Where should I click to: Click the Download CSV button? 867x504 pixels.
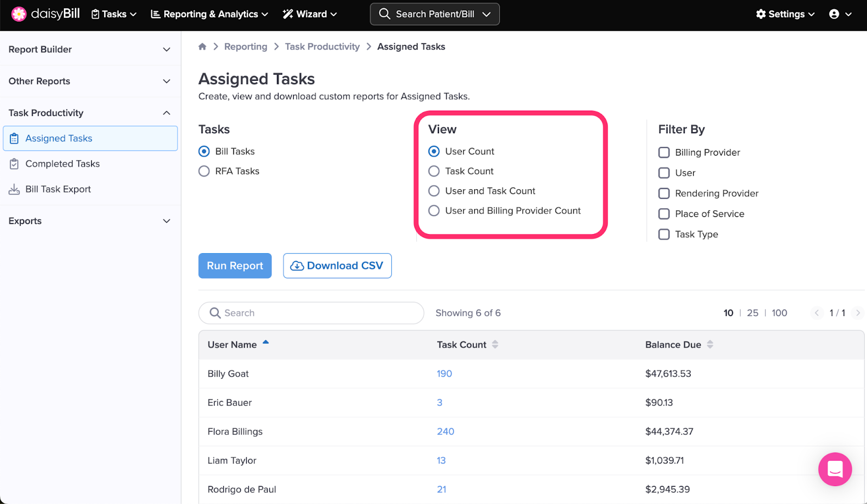click(337, 266)
